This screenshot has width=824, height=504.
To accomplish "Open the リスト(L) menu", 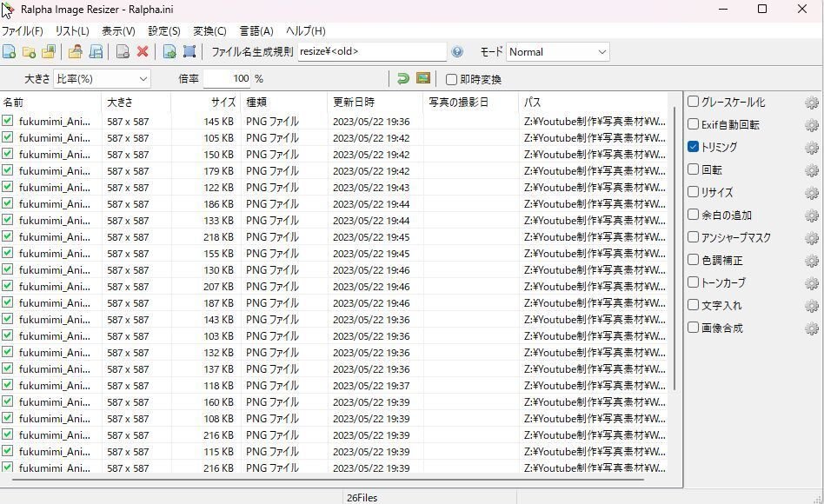I will (72, 31).
